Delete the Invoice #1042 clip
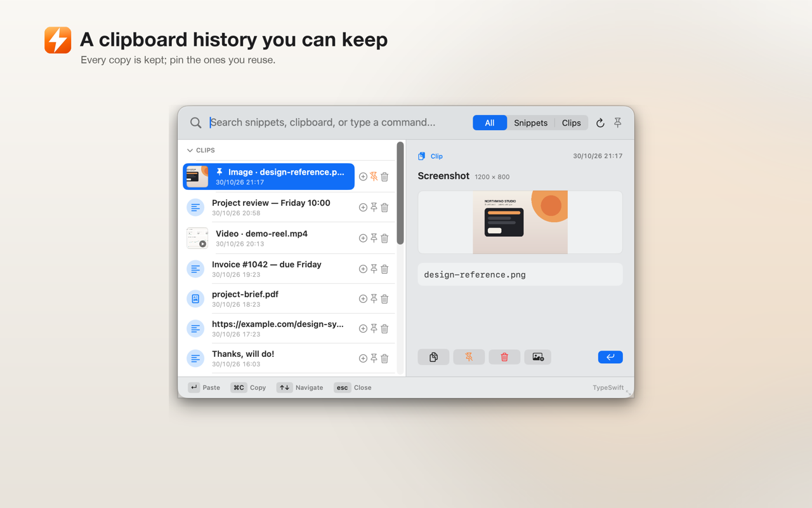 pyautogui.click(x=384, y=269)
